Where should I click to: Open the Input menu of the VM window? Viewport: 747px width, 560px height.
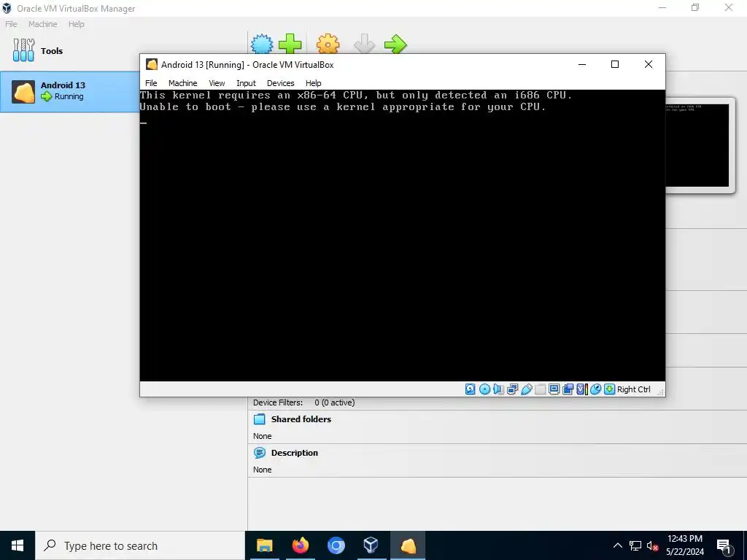coord(246,83)
